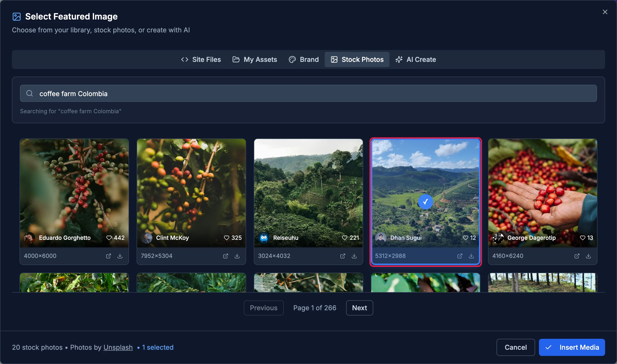Download the Clint McKoy 7952×5304 photo
The image size is (617, 364).
tap(237, 256)
